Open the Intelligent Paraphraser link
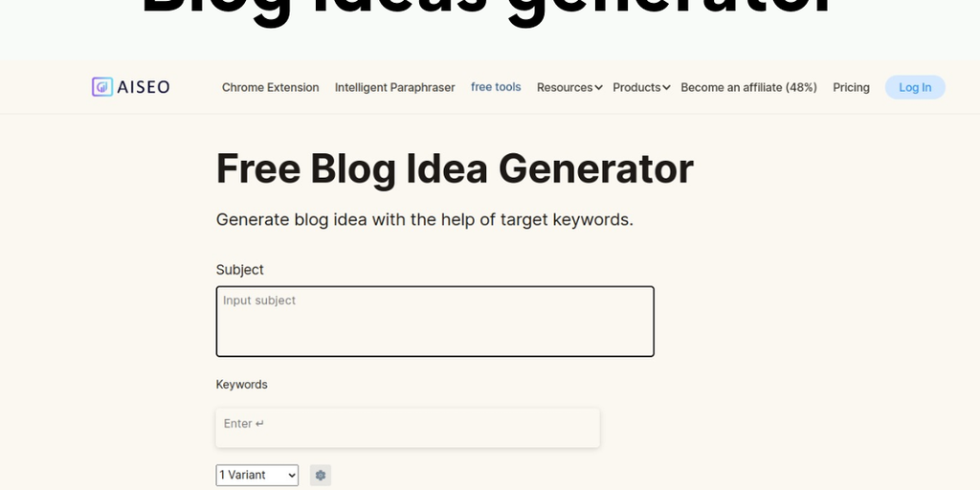Viewport: 980px width, 490px height. point(394,87)
